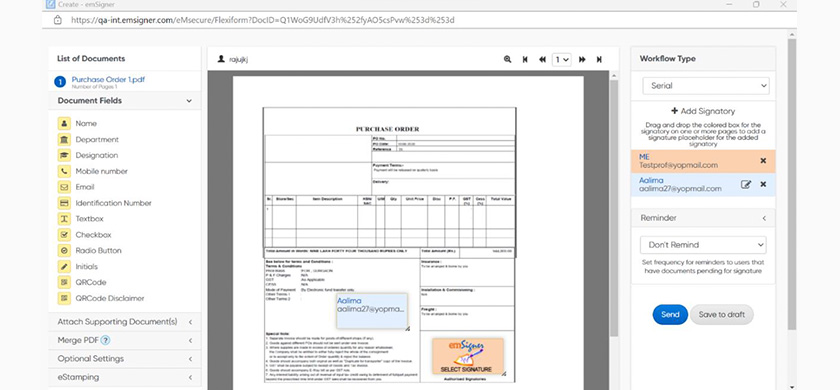Click the Designation field label
The width and height of the screenshot is (840, 390).
(96, 155)
